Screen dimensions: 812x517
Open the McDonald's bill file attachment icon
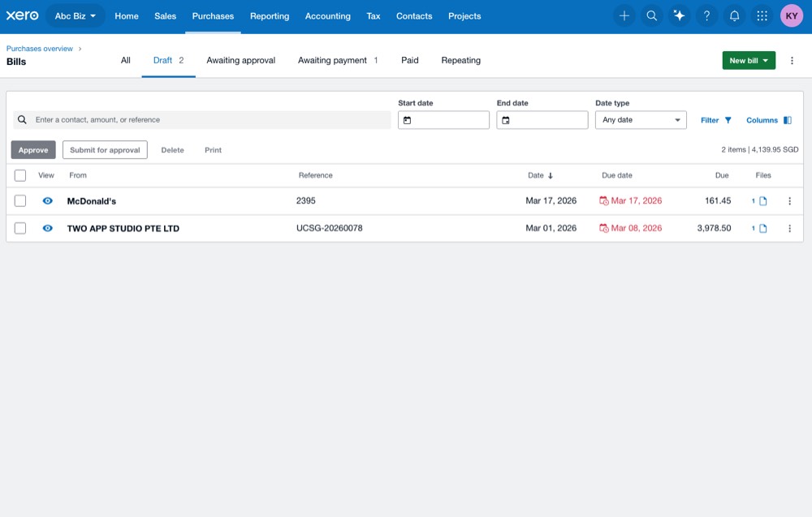(762, 200)
